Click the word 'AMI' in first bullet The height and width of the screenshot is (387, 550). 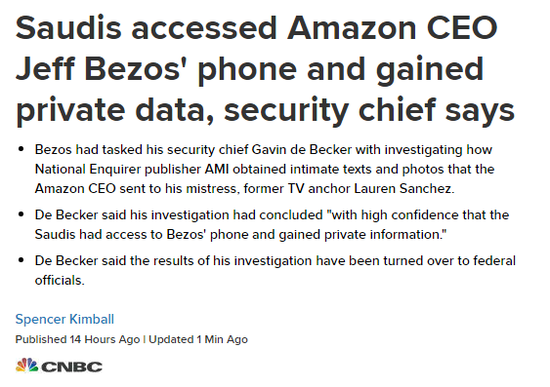pyautogui.click(x=217, y=169)
